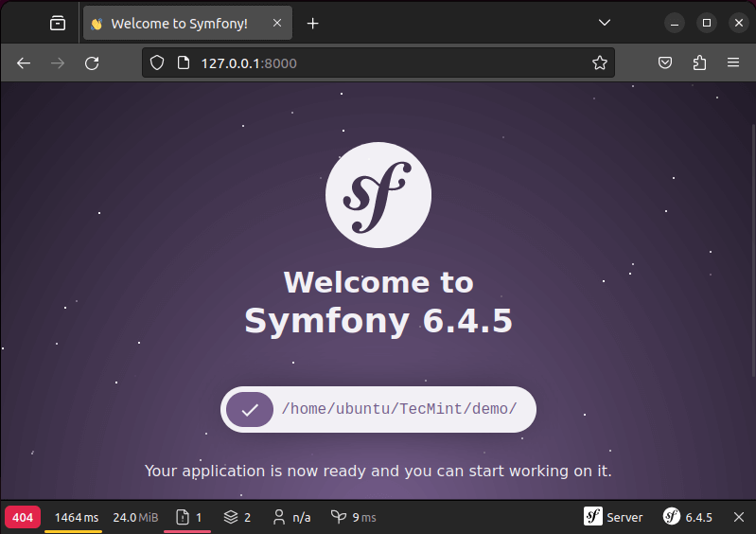Image resolution: width=756 pixels, height=534 pixels.
Task: Reload the current page
Action: point(92,63)
